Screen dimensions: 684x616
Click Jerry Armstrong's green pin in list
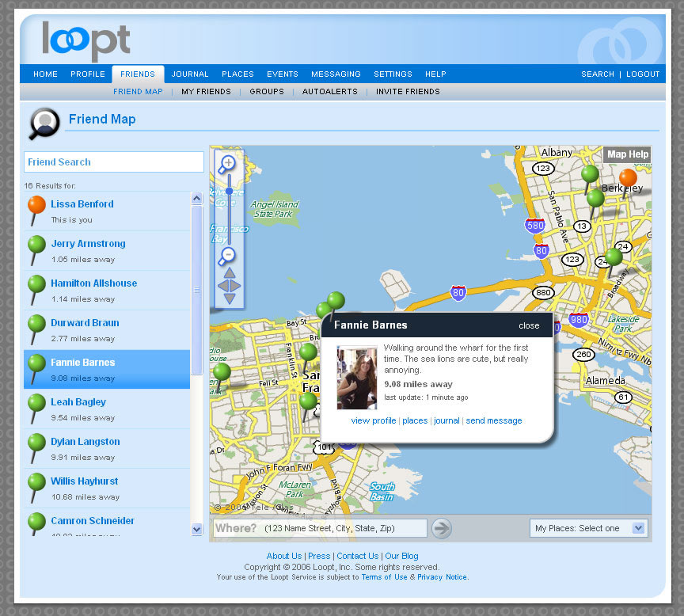[36, 250]
